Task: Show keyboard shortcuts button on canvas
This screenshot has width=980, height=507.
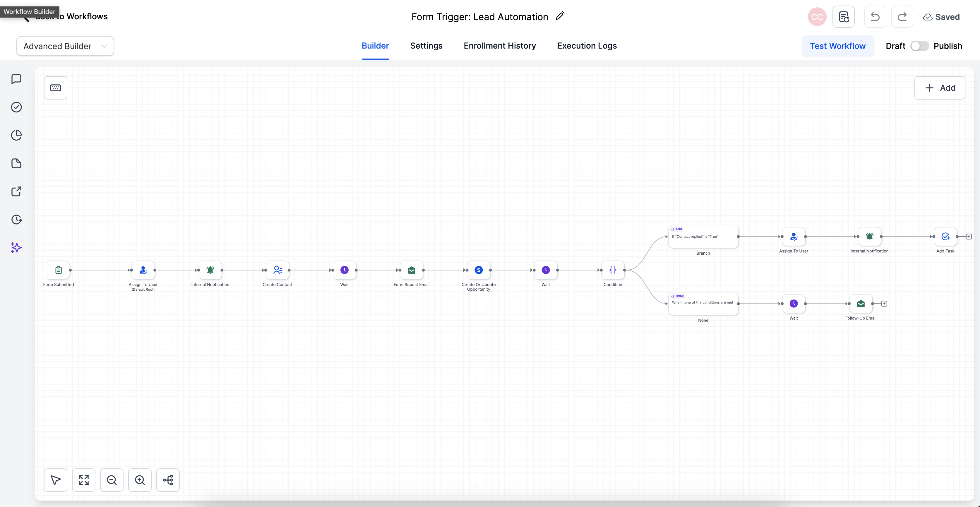Action: tap(56, 88)
